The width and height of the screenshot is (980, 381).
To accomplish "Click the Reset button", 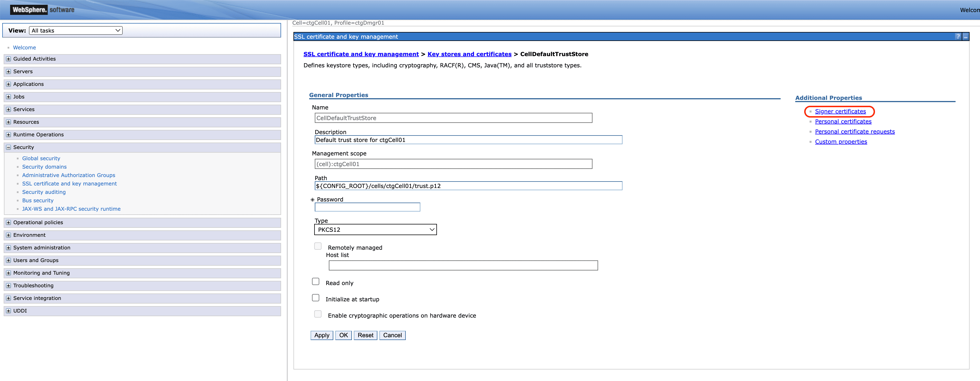I will tap(365, 335).
